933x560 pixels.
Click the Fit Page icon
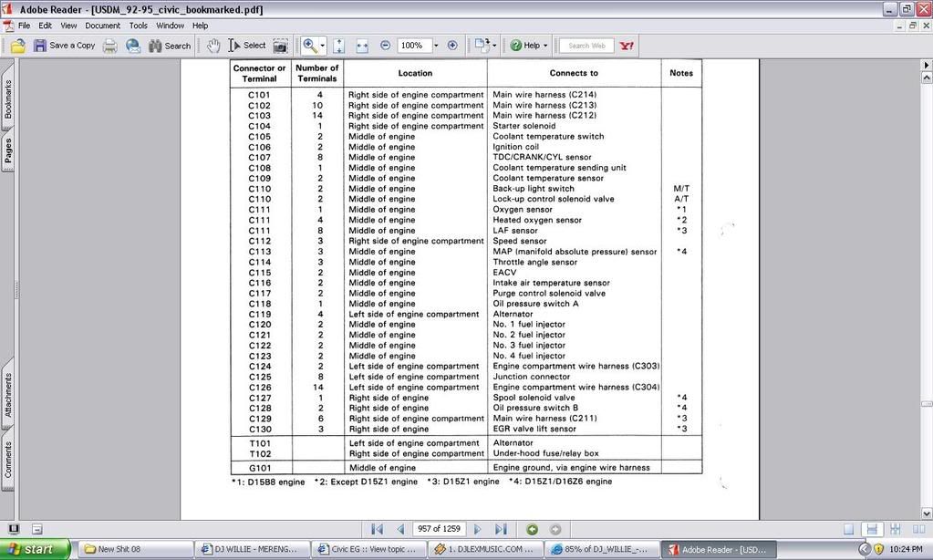coord(338,46)
